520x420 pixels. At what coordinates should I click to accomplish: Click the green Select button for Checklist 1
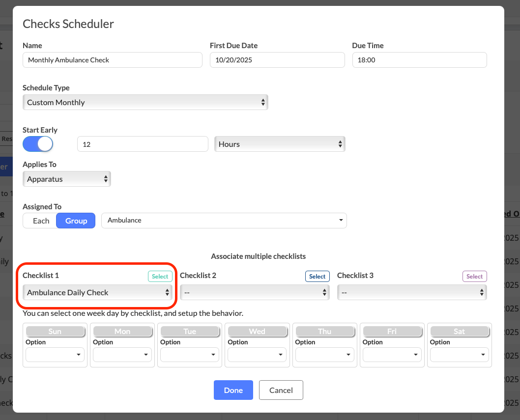[160, 276]
